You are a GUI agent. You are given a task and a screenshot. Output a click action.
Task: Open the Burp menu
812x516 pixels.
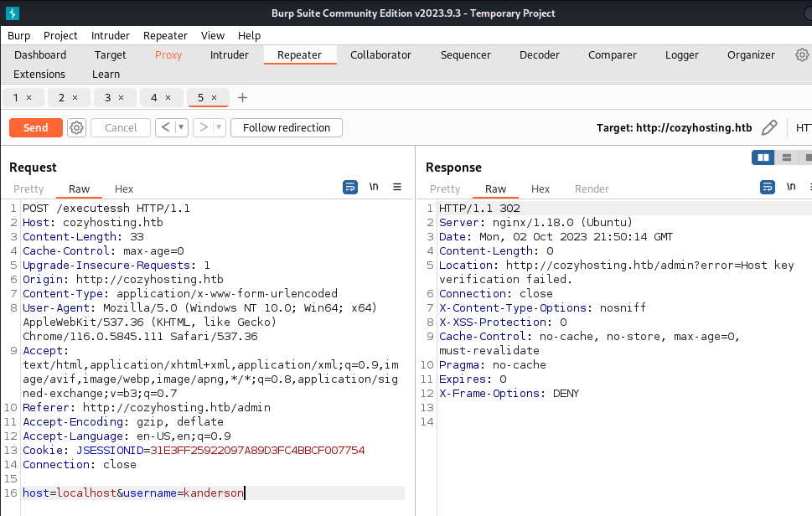click(x=19, y=36)
